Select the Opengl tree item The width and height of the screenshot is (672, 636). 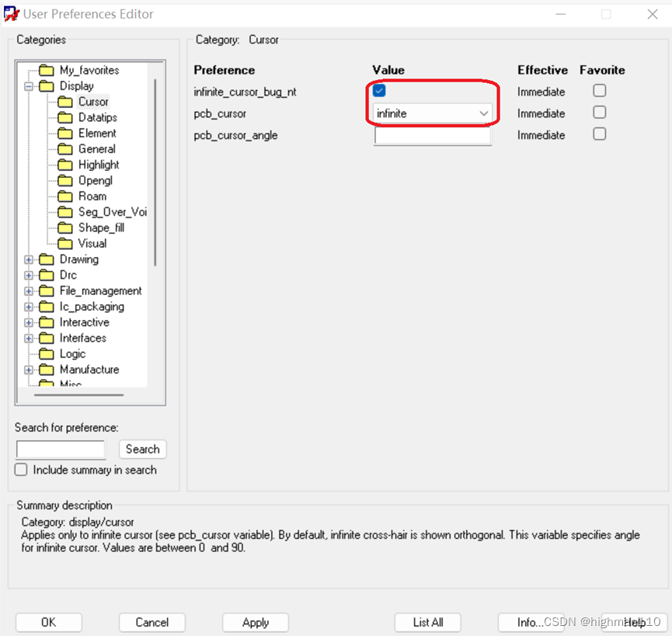tap(95, 181)
